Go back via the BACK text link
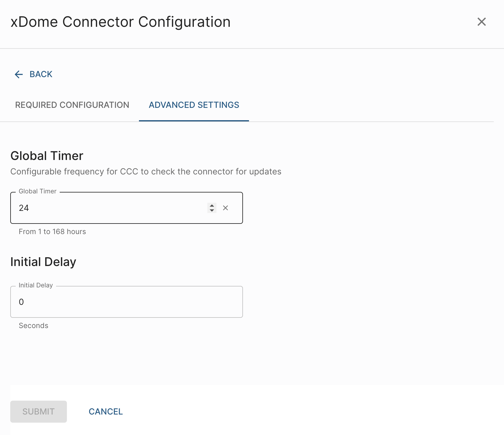This screenshot has height=435, width=504. pos(41,74)
